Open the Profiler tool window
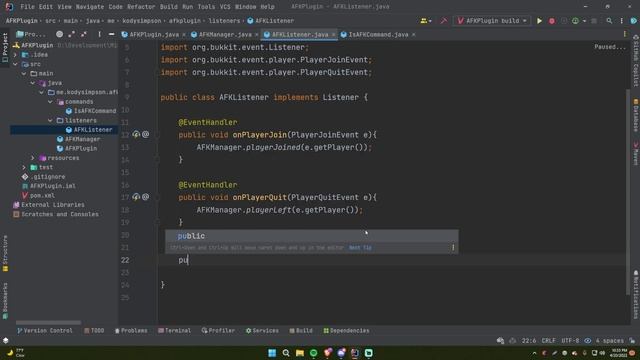 click(218, 331)
